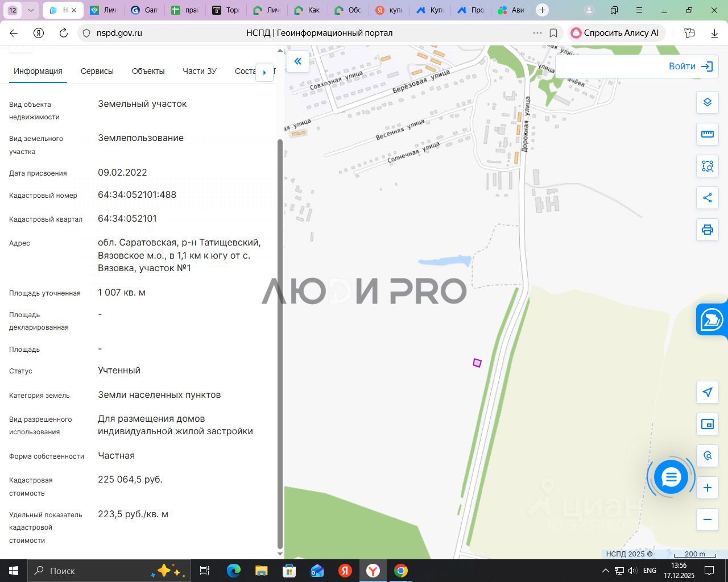Click the info panel vertical scrollbar
Viewport: 728px width, 582px height.
[279, 341]
